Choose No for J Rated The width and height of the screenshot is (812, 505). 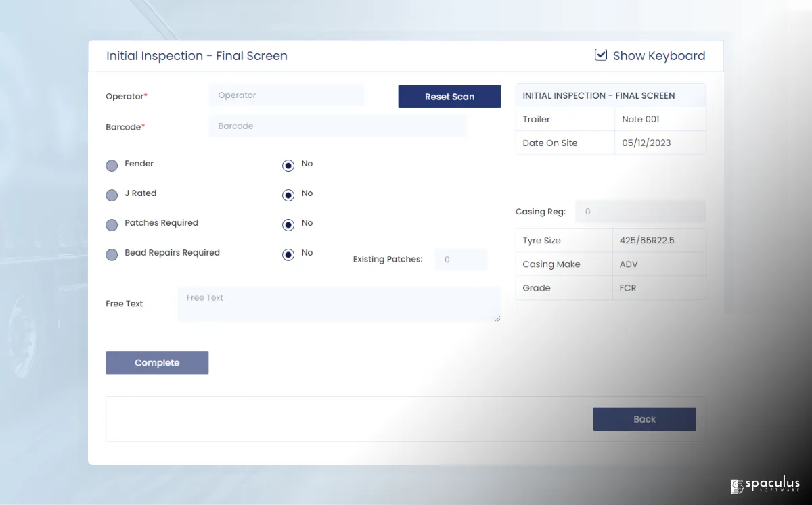click(x=288, y=195)
